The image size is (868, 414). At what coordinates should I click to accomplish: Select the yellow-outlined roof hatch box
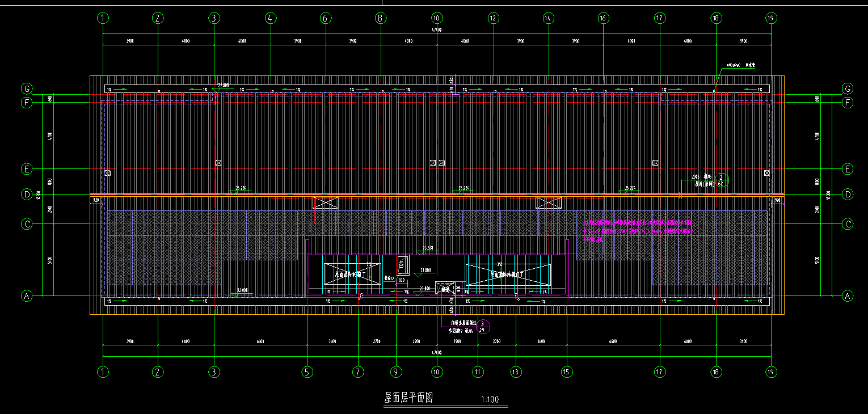[446, 289]
